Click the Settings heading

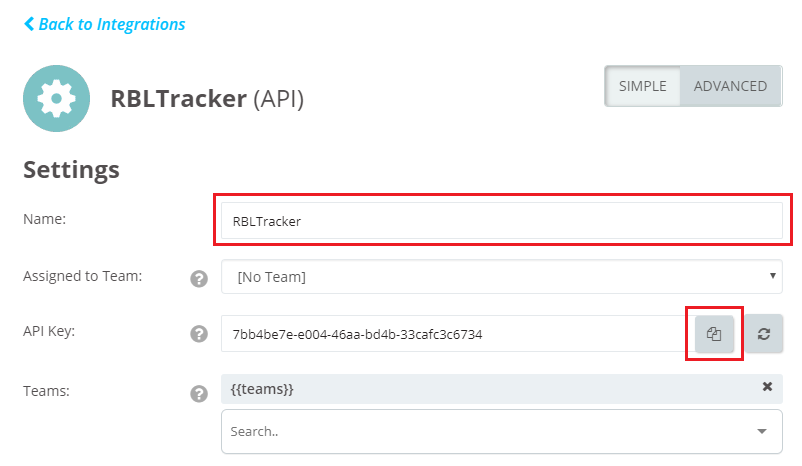pos(71,169)
